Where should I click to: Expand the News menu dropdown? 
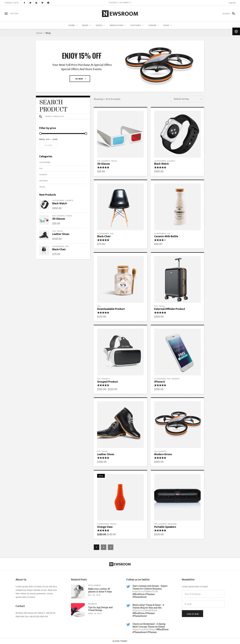point(86,25)
